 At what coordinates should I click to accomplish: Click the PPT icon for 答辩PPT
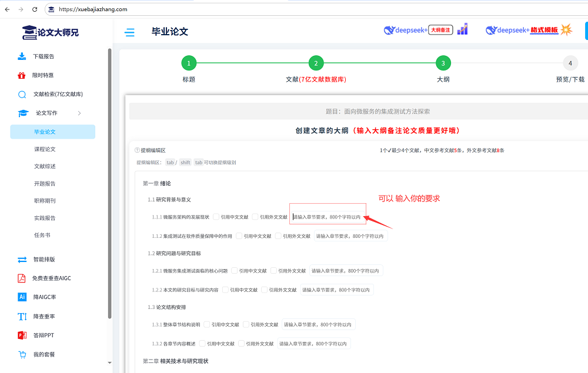click(22, 335)
